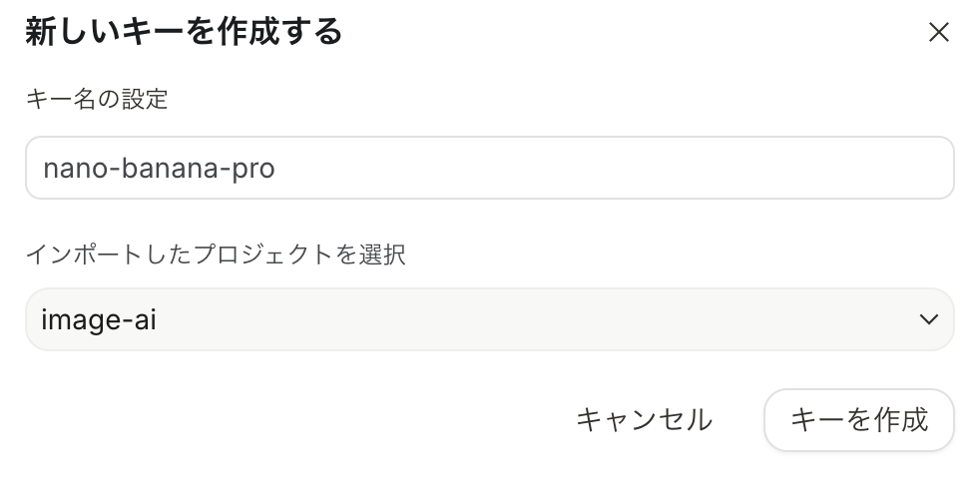Hit the X icon beside the dialog title
Screen dimensions: 980x503
pos(938,33)
